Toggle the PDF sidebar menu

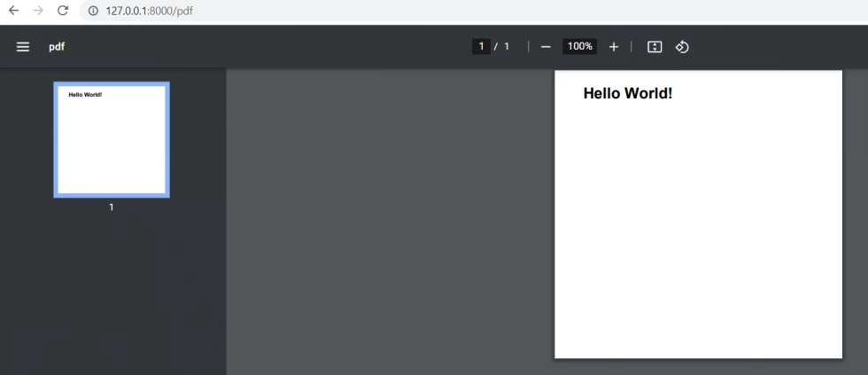[23, 47]
